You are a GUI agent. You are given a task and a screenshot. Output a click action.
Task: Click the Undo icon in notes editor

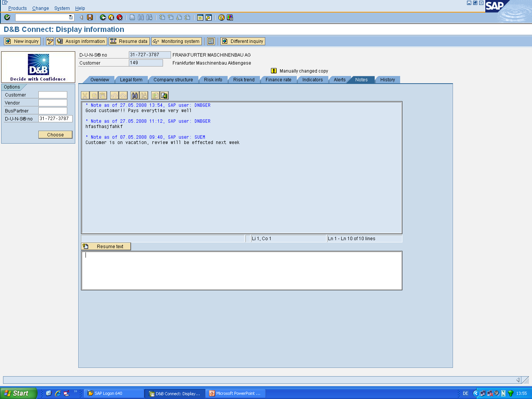[114, 95]
